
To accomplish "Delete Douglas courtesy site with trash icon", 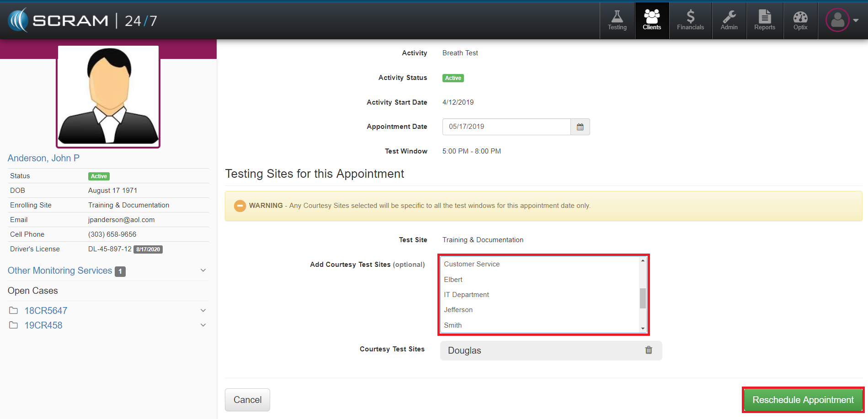I will pos(649,350).
